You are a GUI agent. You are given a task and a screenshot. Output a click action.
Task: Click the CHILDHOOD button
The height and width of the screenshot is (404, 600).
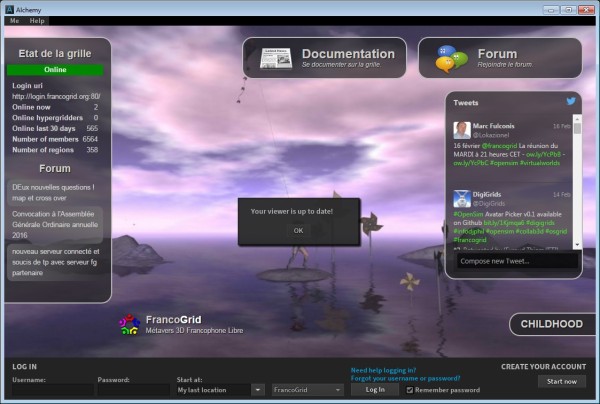pos(552,324)
